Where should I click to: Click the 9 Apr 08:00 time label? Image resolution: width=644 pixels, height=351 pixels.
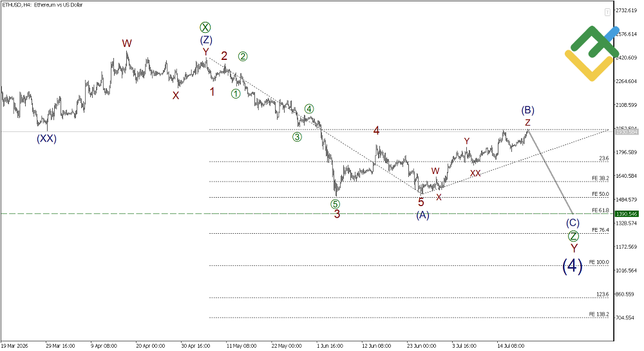pyautogui.click(x=104, y=346)
